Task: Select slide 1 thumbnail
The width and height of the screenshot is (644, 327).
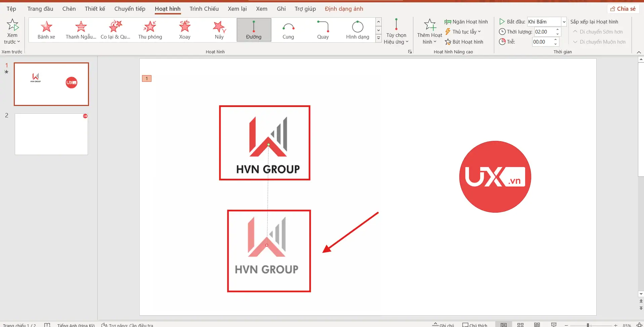Action: point(51,84)
